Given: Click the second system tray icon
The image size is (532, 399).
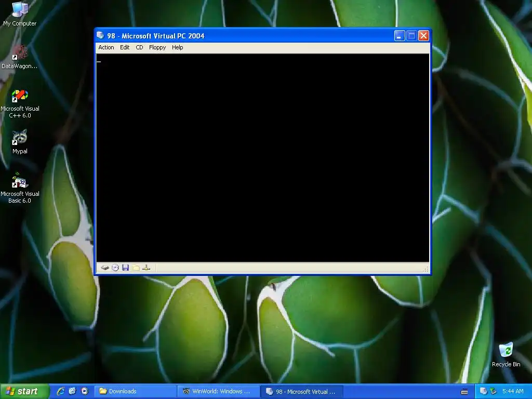Looking at the screenshot, I should (493, 391).
